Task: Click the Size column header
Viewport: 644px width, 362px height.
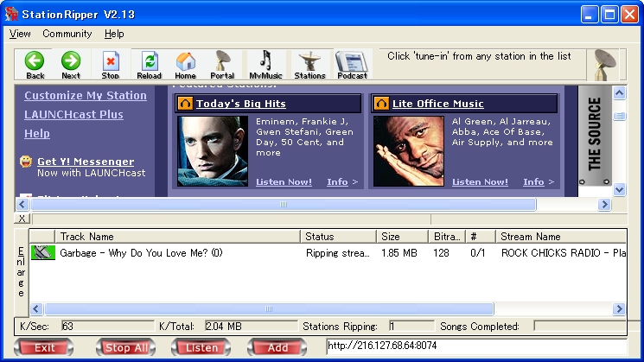Action: 402,237
